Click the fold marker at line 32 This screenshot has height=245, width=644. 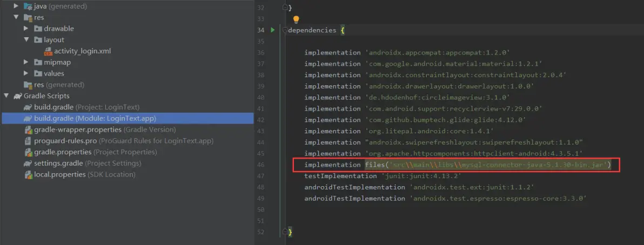(x=285, y=8)
